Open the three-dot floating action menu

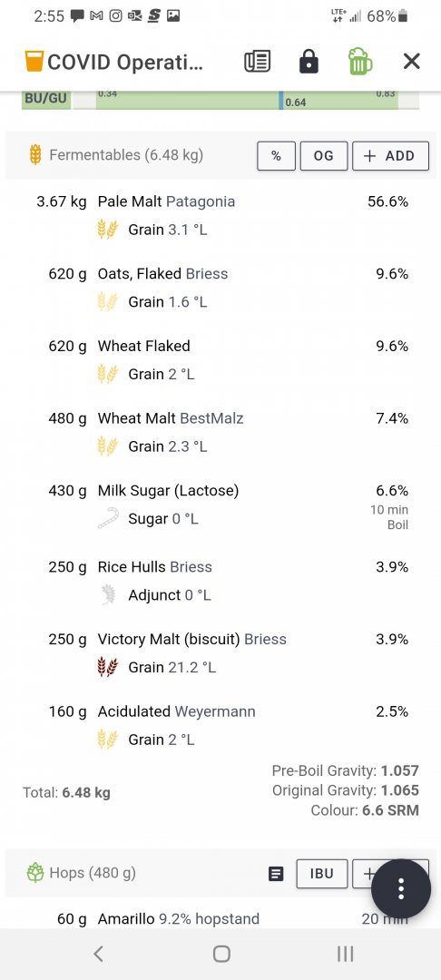pos(401,888)
